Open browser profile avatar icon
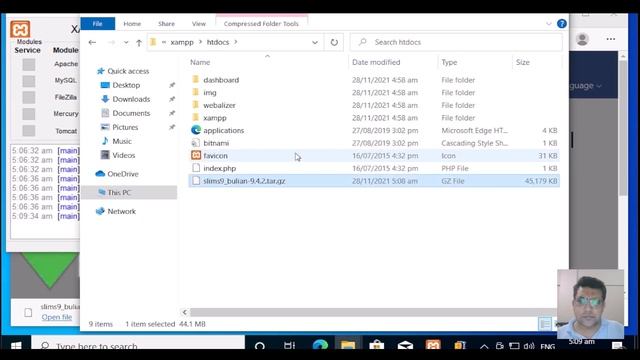The width and height of the screenshot is (640, 360). (x=582, y=39)
